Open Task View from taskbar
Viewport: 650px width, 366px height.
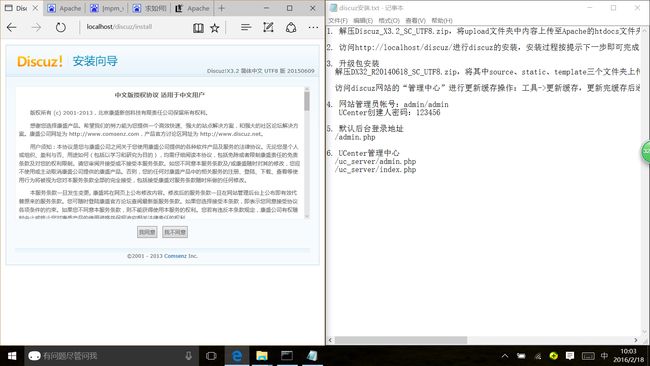(x=211, y=356)
